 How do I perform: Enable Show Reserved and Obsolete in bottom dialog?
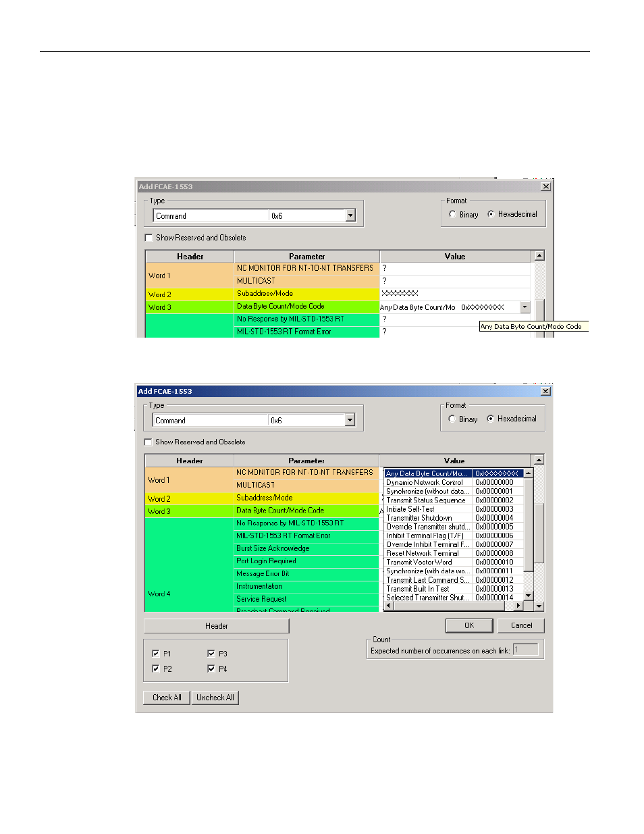tap(149, 442)
